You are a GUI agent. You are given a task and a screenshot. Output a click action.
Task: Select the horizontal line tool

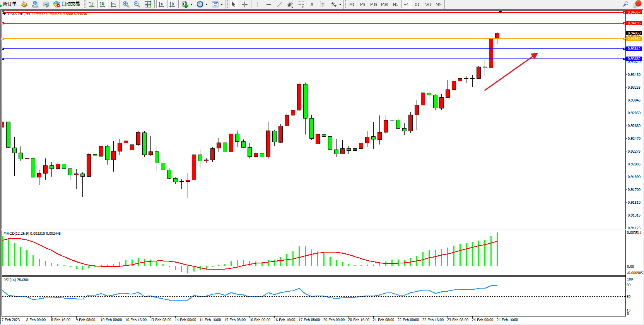268,4
